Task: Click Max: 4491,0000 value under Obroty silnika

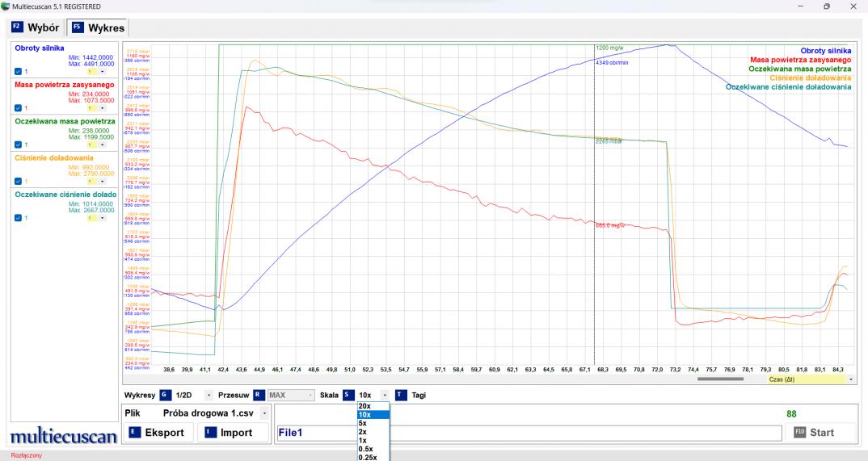Action: point(91,64)
